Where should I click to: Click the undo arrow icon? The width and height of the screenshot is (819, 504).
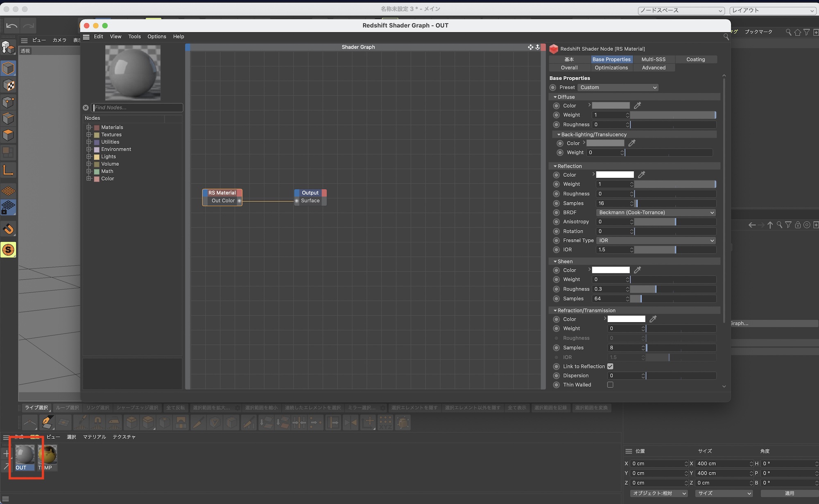click(12, 26)
